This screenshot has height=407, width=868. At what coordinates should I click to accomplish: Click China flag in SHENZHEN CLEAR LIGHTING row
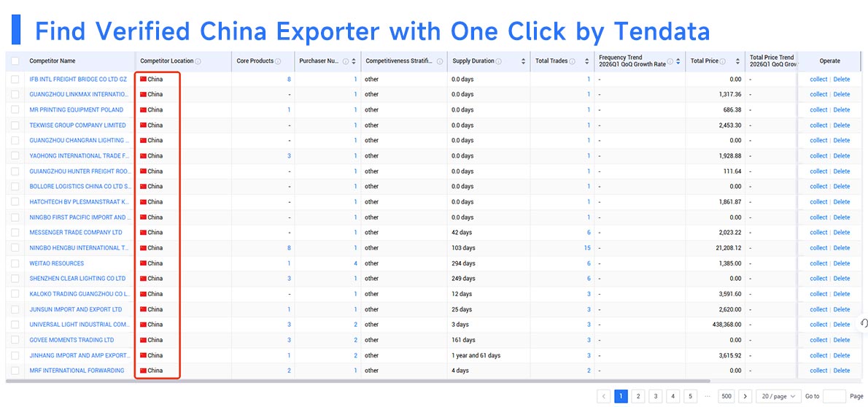[x=144, y=279]
